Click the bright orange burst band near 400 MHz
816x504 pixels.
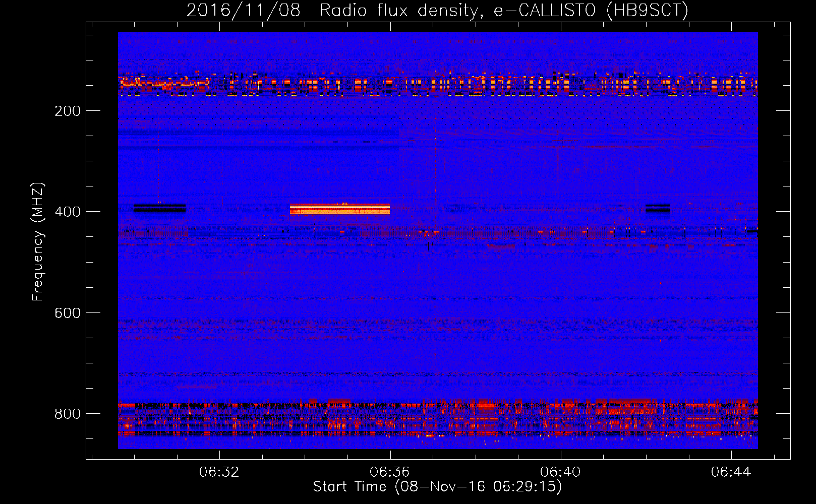pos(340,209)
